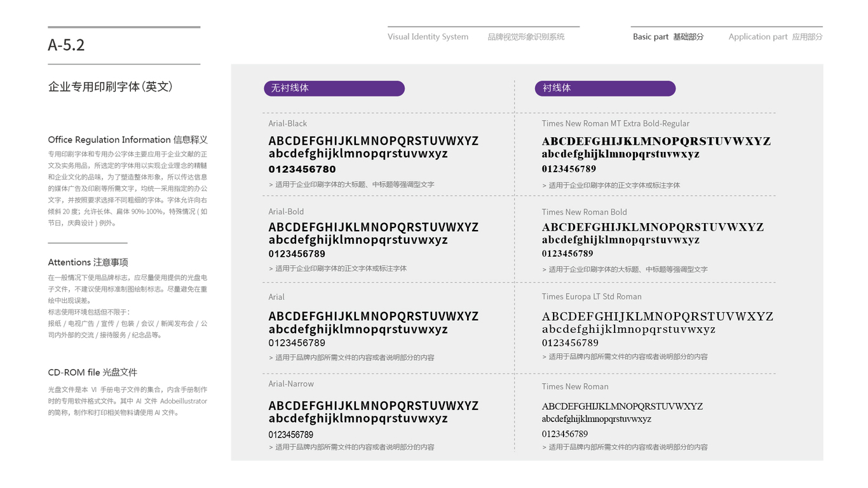Click the usage note under Arial-Narrow sample
The image size is (868, 488).
(351, 447)
